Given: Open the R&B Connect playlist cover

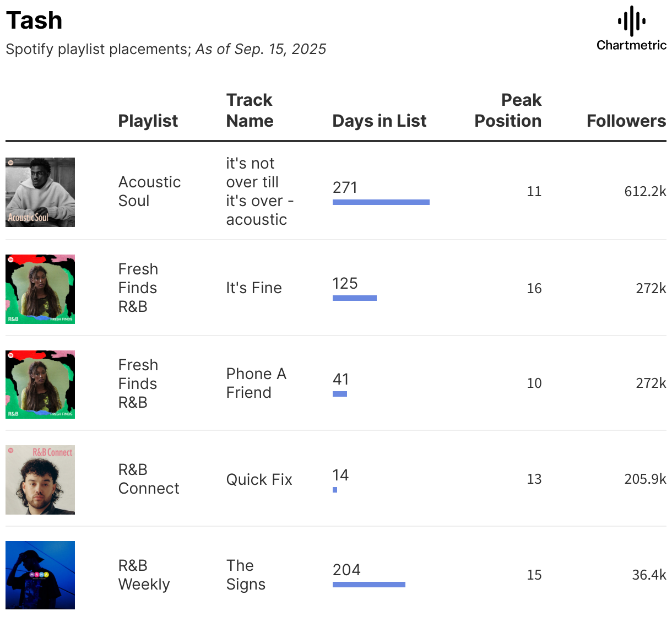Looking at the screenshot, I should tap(40, 480).
